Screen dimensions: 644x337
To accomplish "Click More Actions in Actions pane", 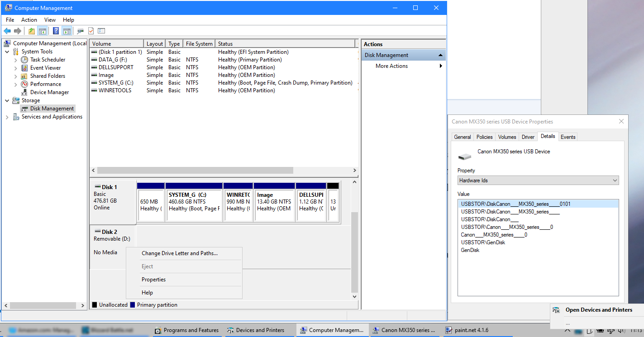I will [x=391, y=66].
